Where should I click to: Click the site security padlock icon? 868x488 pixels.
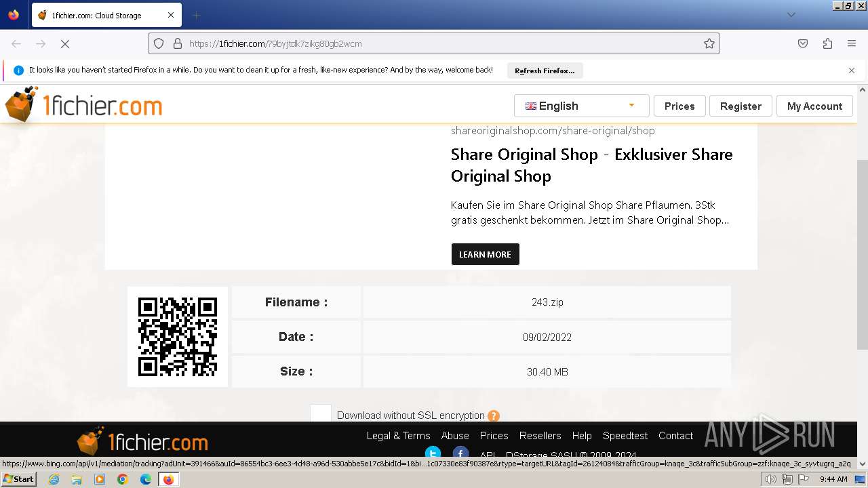tap(178, 43)
